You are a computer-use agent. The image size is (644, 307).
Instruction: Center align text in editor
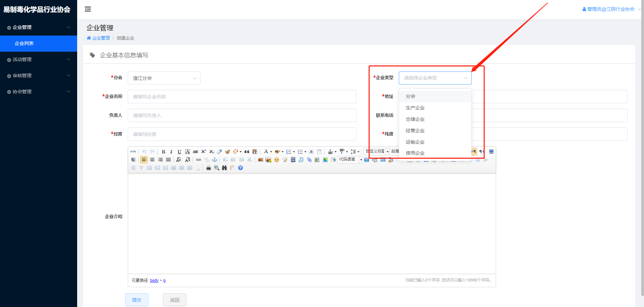click(152, 160)
